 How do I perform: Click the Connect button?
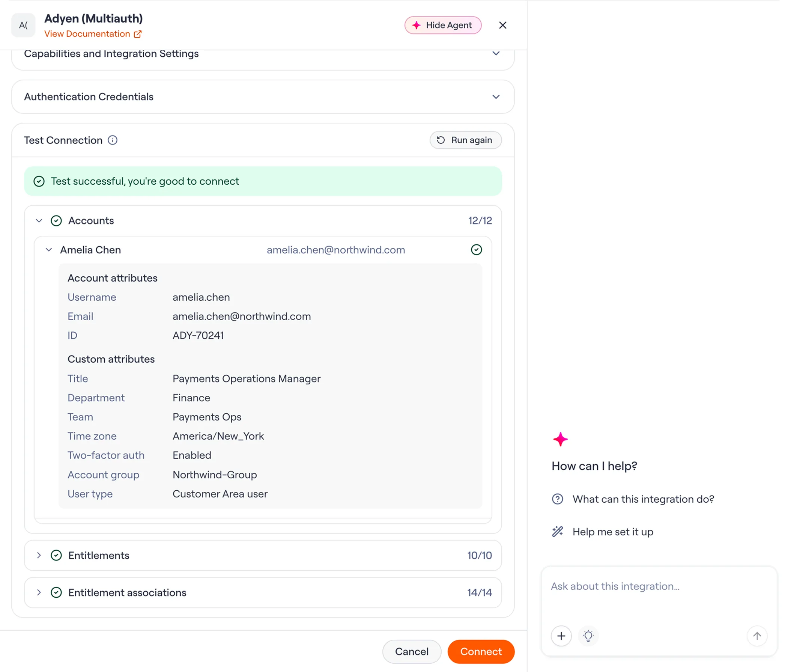coord(481,651)
